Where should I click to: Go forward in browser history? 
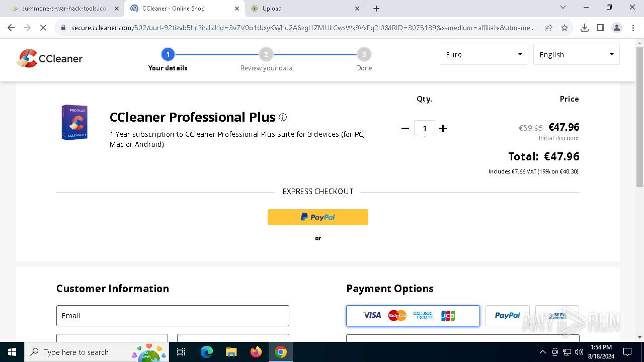point(27,28)
